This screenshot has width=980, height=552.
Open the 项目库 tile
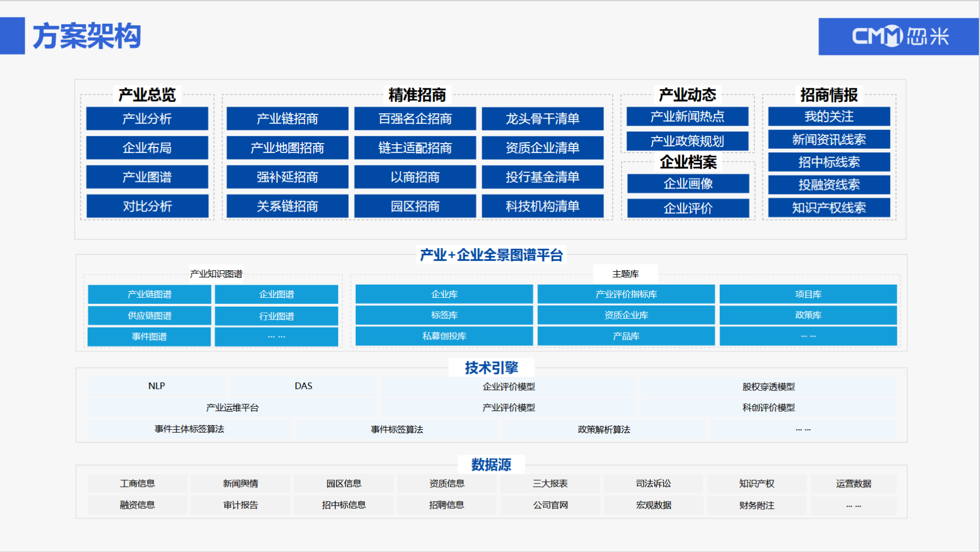(808, 294)
